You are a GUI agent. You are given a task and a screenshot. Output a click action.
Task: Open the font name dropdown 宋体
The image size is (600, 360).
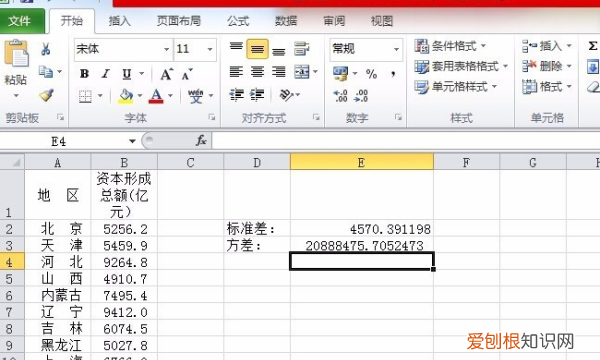tap(166, 49)
